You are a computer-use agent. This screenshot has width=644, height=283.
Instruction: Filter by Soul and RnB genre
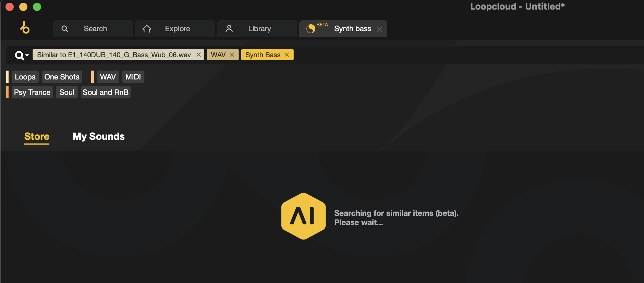pos(106,93)
